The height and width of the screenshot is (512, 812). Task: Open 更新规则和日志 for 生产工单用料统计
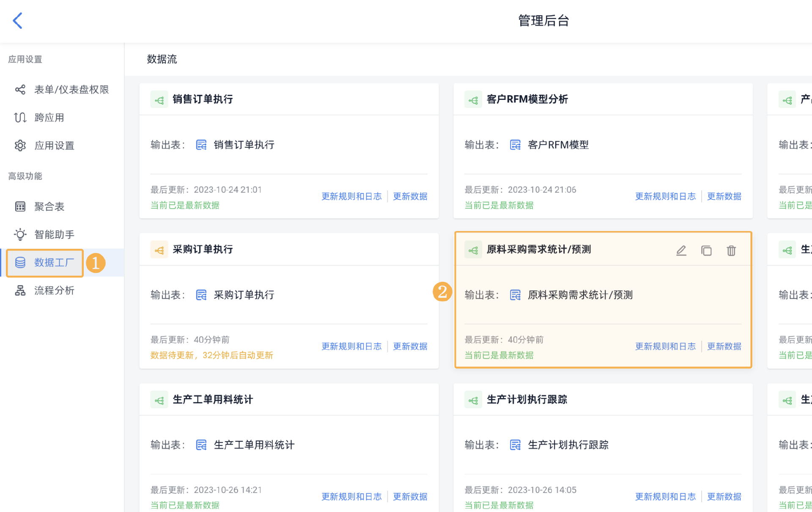coord(351,496)
